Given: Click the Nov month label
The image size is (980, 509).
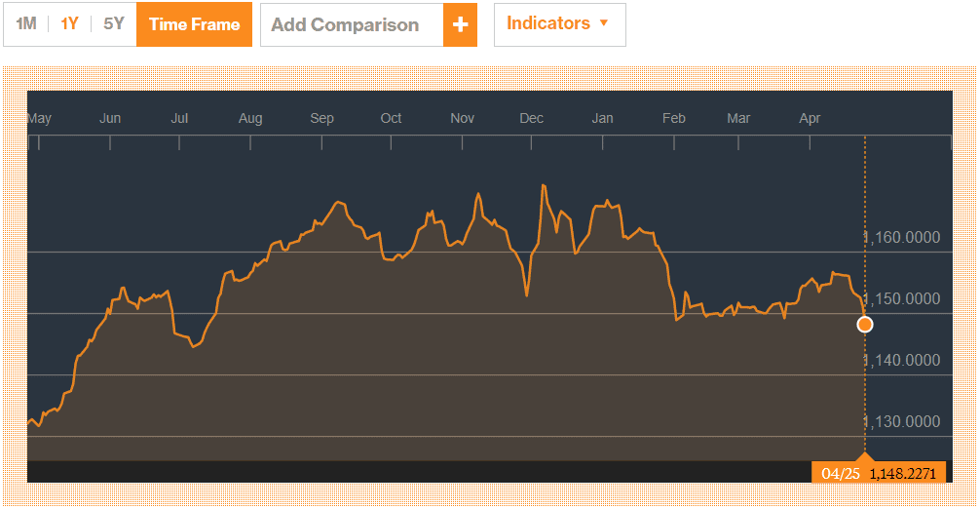Looking at the screenshot, I should (463, 118).
